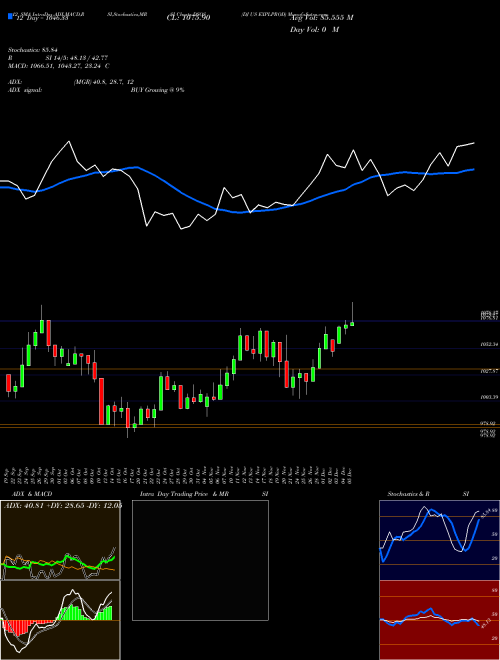
Task: Click the 1027.87 price level label
Action: 490,371
